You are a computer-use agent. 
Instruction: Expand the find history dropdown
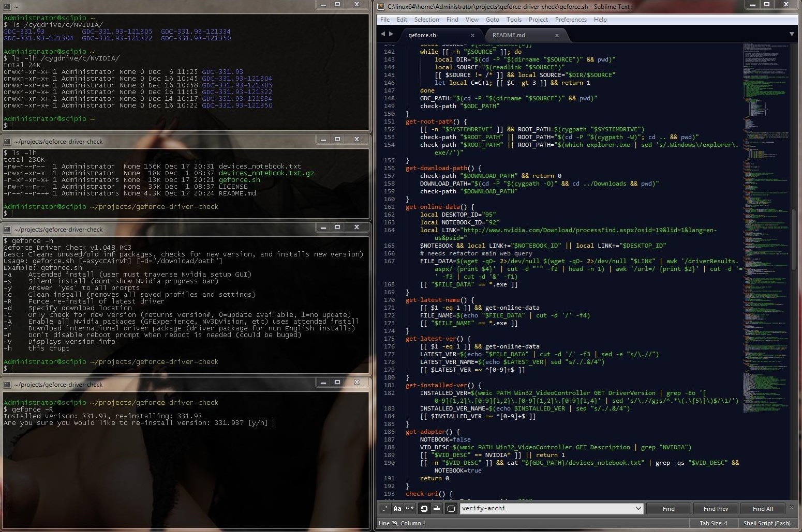click(x=638, y=509)
